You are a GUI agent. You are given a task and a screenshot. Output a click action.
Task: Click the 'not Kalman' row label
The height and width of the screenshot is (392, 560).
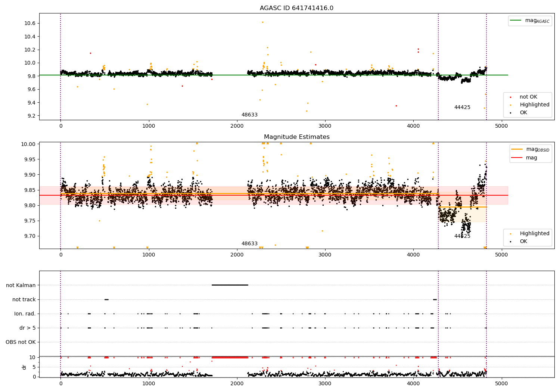coord(21,286)
